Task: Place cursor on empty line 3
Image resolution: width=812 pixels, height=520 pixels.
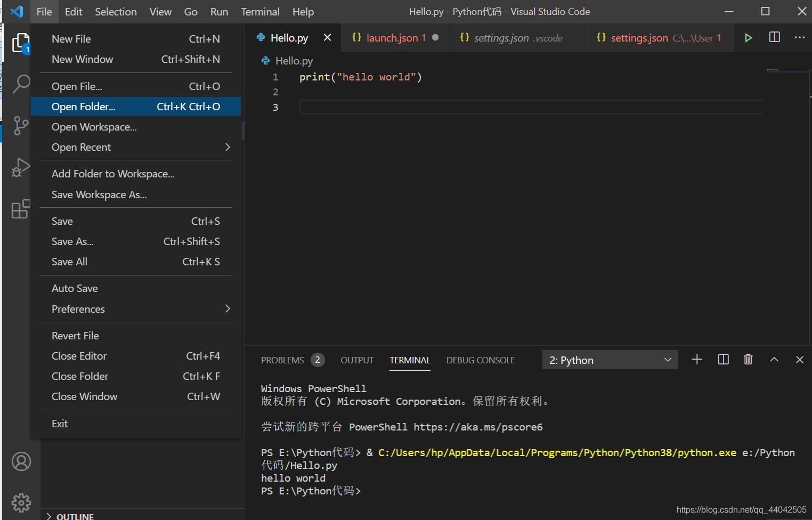Action: tap(531, 107)
